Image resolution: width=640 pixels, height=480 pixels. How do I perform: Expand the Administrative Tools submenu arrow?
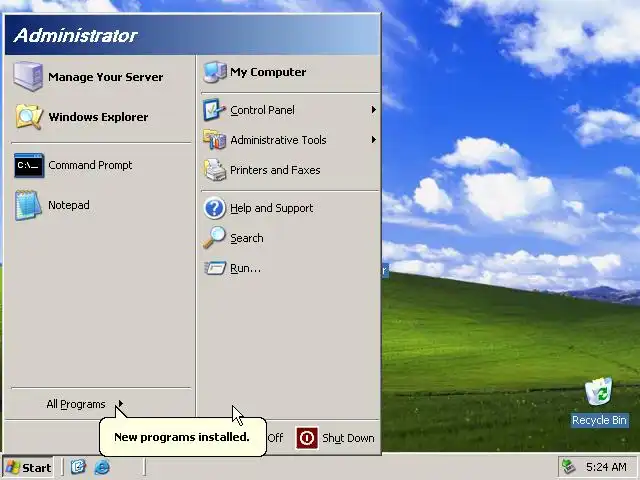[x=373, y=140]
